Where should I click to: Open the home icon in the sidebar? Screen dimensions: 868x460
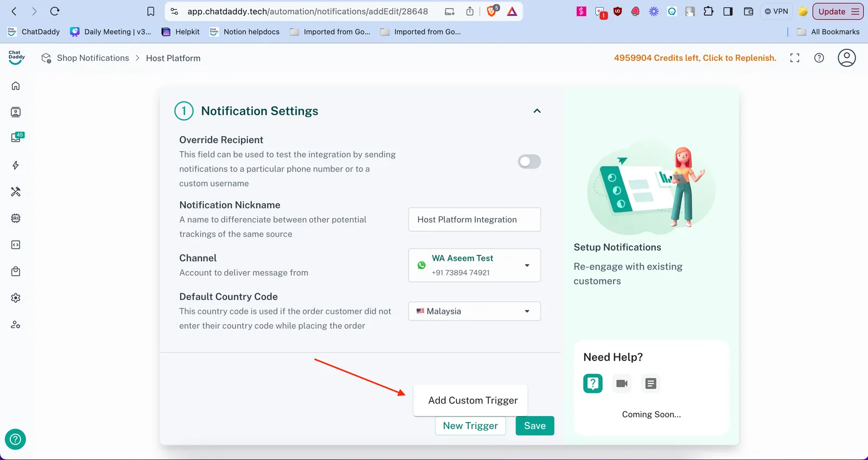(16, 86)
